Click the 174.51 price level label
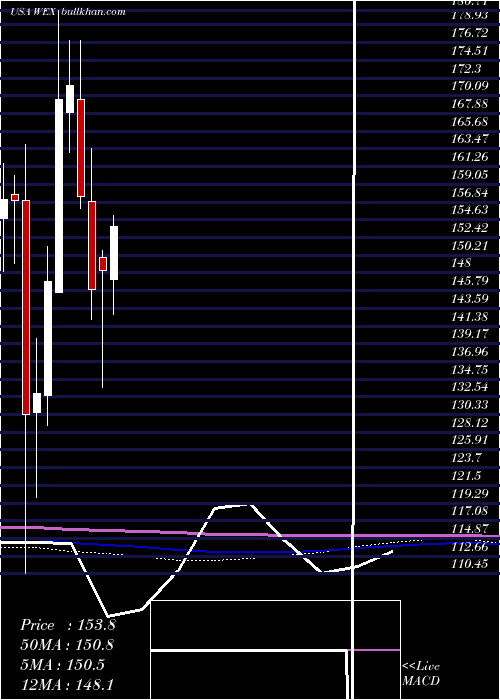Viewport: 500px width, 700px height. 469,51
